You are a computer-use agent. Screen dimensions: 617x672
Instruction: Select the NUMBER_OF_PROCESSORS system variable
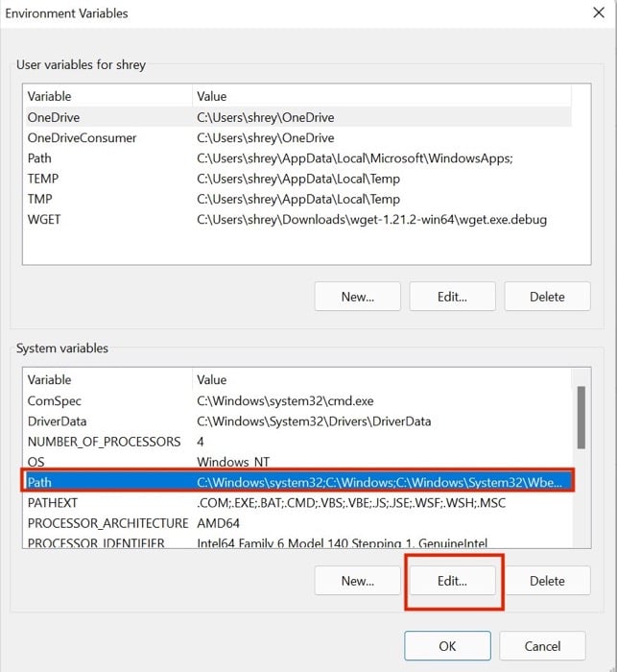298,442
